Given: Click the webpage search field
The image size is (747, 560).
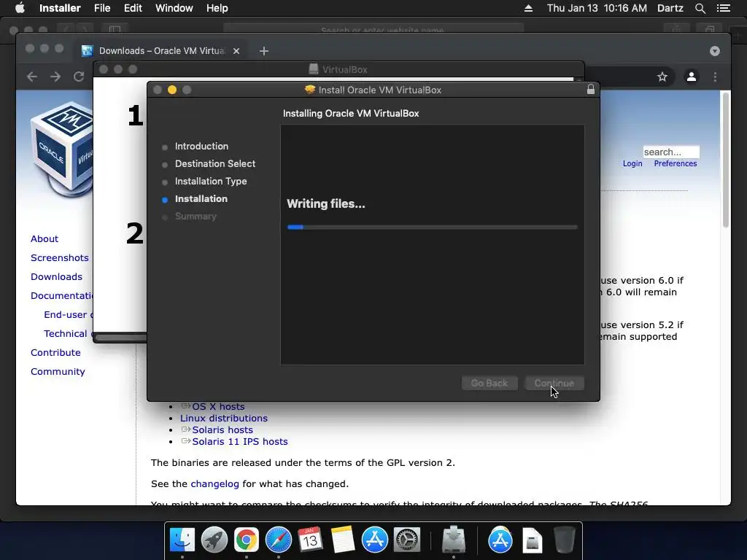Looking at the screenshot, I should click(x=671, y=152).
